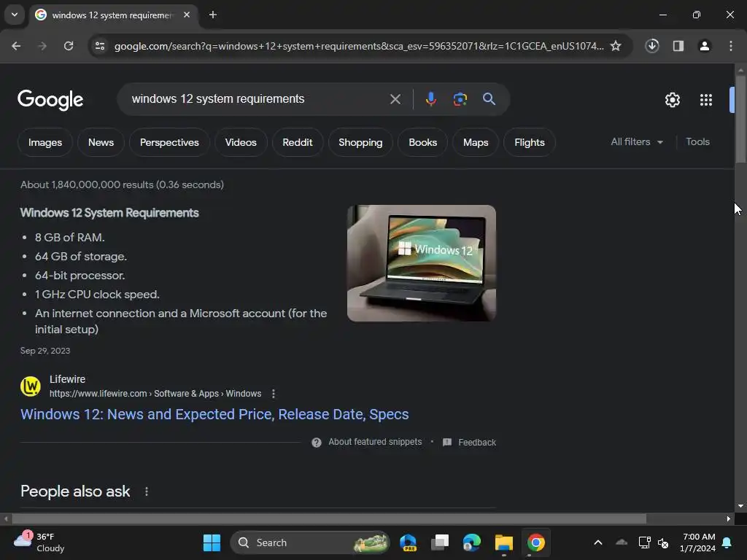Screen dimensions: 747x560
Task: Filter results by Images
Action: point(44,142)
